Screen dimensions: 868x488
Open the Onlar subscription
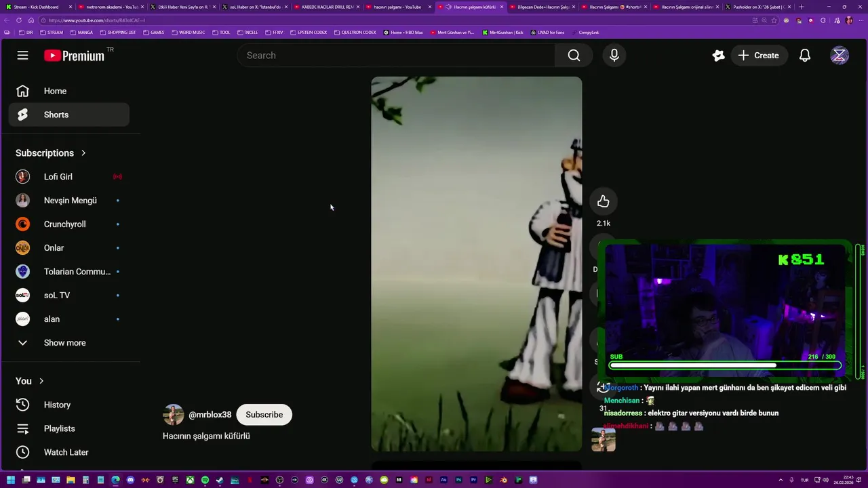point(68,248)
